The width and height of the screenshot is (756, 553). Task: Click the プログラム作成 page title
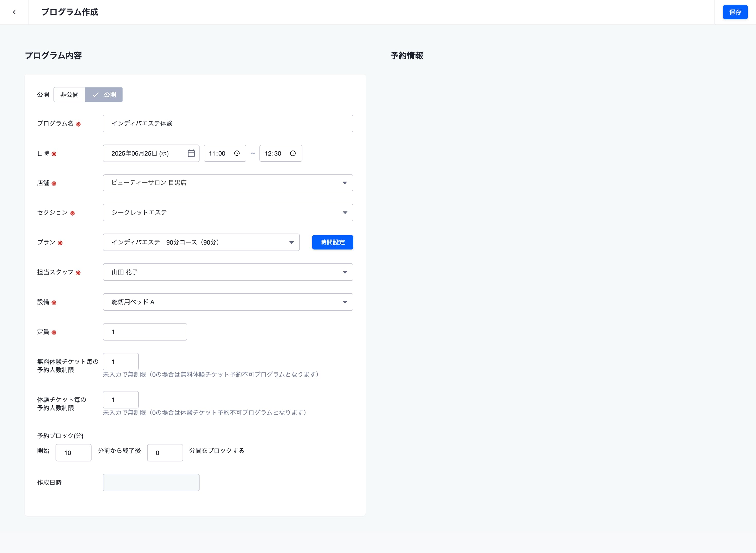coord(70,12)
